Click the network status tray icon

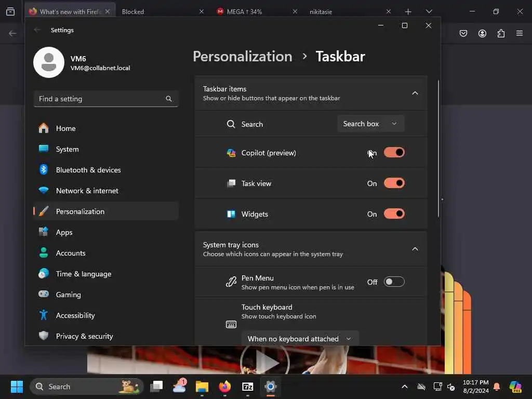coord(437,387)
